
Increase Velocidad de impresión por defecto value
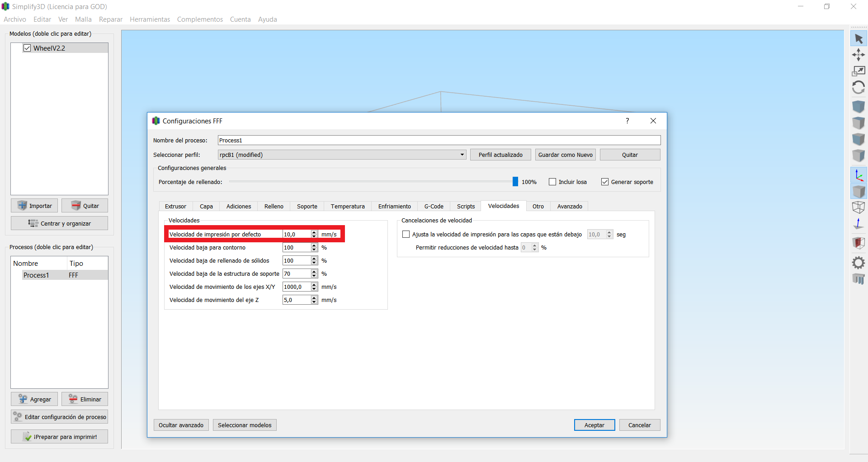tap(314, 232)
